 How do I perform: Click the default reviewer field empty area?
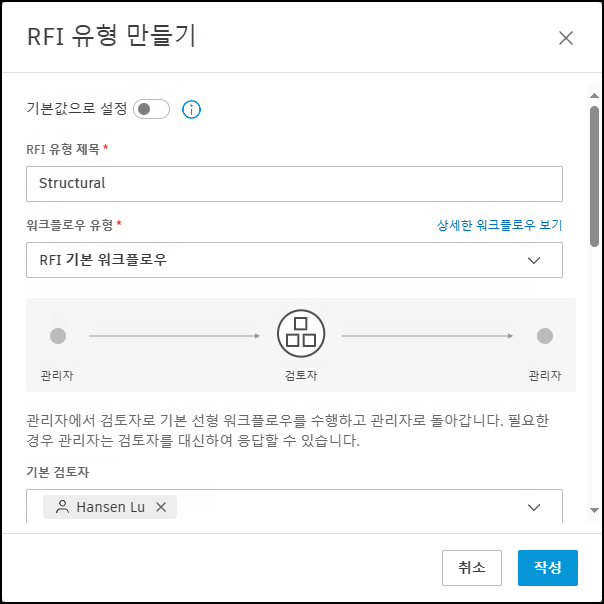(x=350, y=507)
